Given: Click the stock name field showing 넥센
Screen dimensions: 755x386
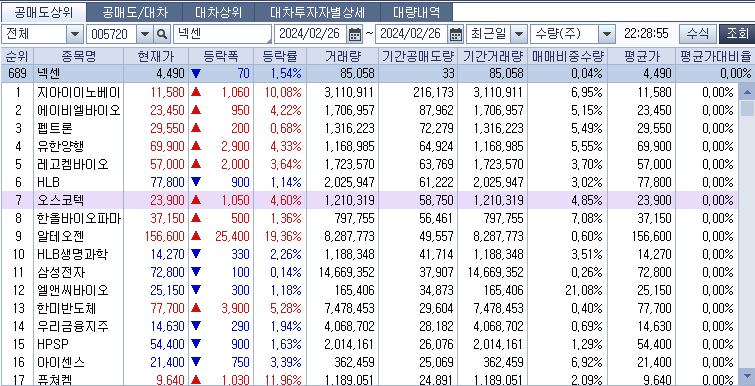Looking at the screenshot, I should pos(222,34).
